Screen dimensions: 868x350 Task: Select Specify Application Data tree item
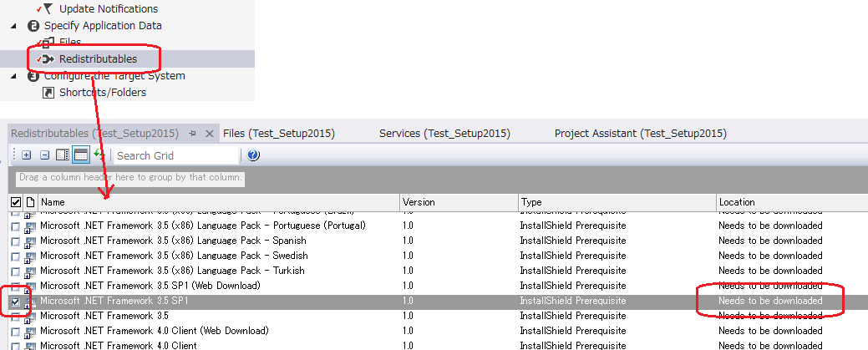point(103,25)
